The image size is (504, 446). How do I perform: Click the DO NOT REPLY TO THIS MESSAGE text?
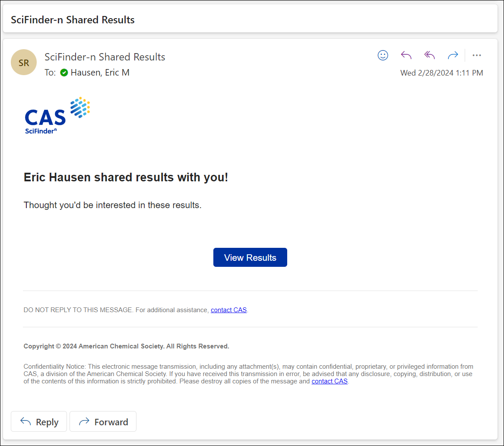(78, 310)
